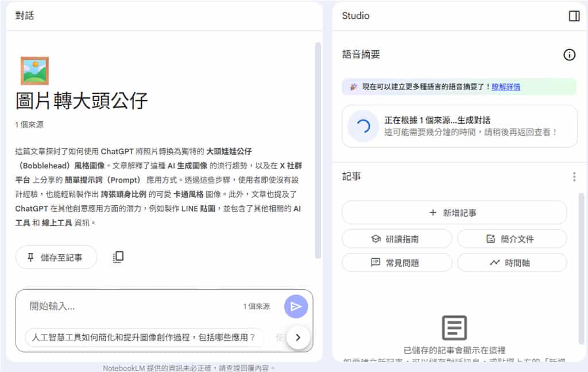Viewport: 588px width, 372px height.
Task: Click the 正在根據 1 個來源...生成對話 status card
Action: (x=459, y=126)
